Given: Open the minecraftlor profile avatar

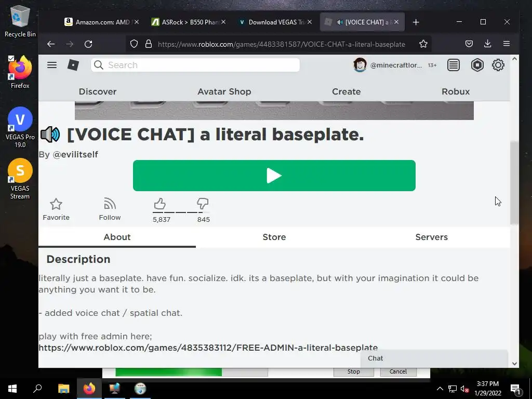Looking at the screenshot, I should click(x=360, y=65).
